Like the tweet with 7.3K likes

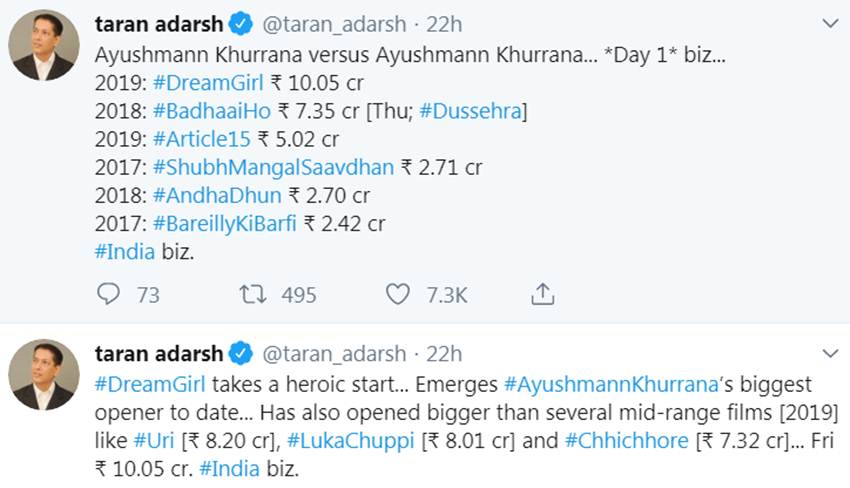[x=398, y=294]
